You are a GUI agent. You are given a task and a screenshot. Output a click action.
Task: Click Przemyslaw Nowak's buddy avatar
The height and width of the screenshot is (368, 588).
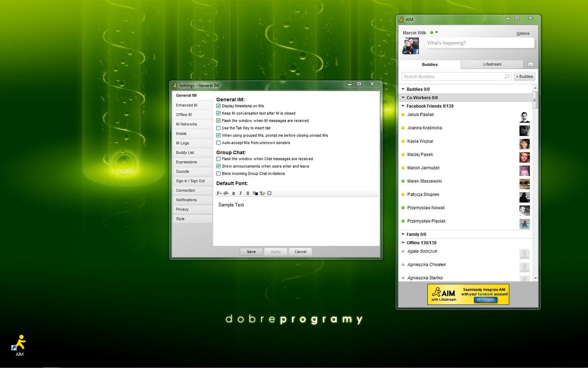524,210
